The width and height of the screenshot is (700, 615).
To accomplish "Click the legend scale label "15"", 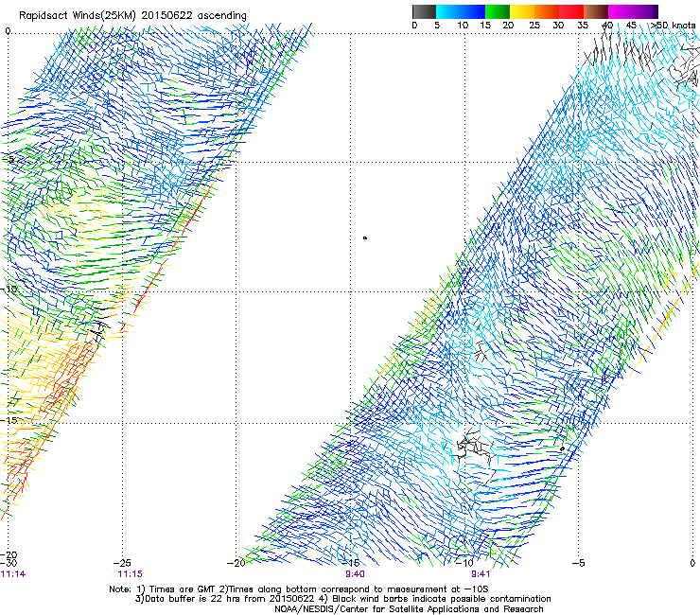I will [x=485, y=25].
